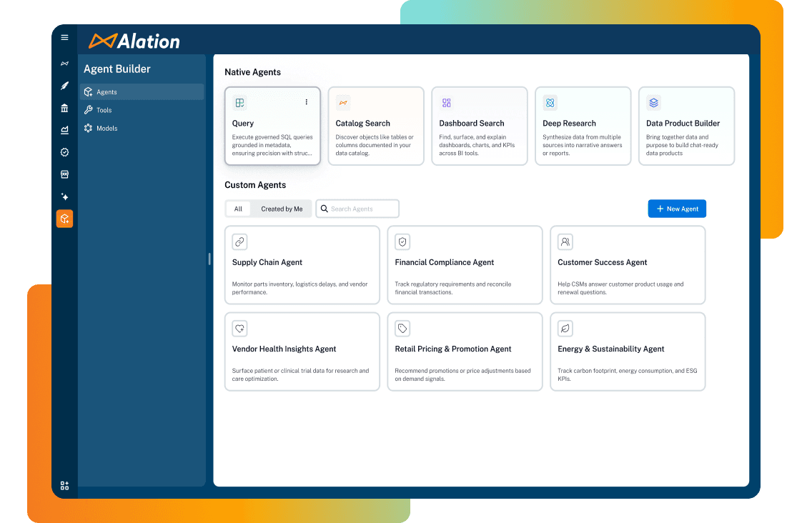Click the Tools wrench icon in the sidebar
This screenshot has height=523, width=812.
[x=89, y=109]
